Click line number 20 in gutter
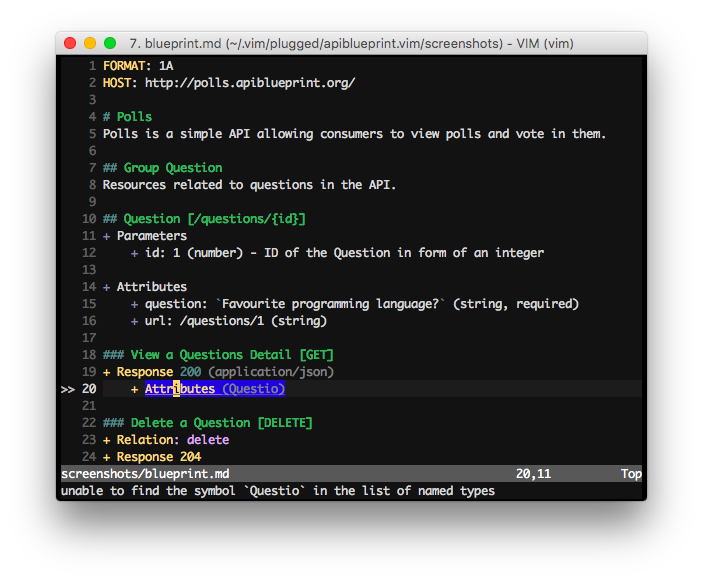 89,389
